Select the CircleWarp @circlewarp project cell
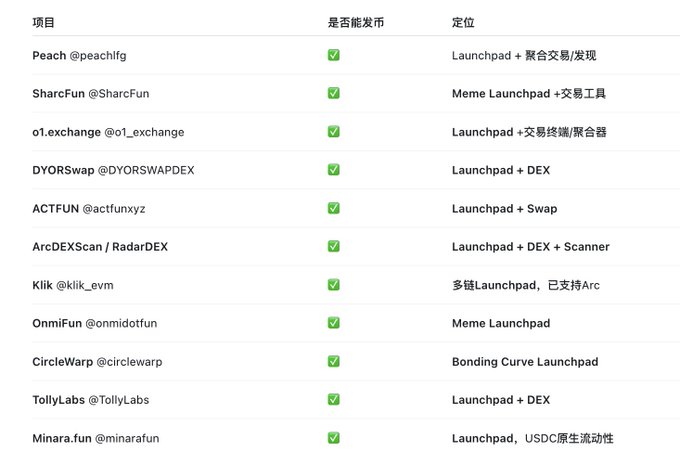Viewport: 680px width, 465px height. click(97, 362)
